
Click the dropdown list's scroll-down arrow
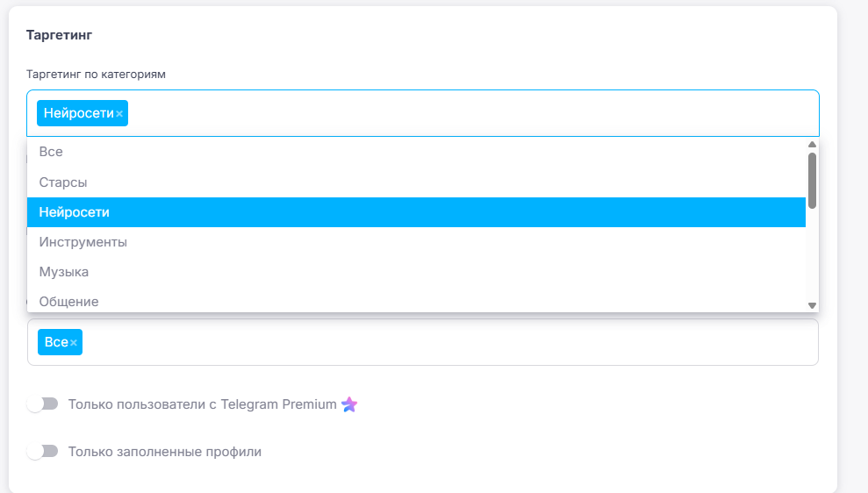tap(812, 305)
